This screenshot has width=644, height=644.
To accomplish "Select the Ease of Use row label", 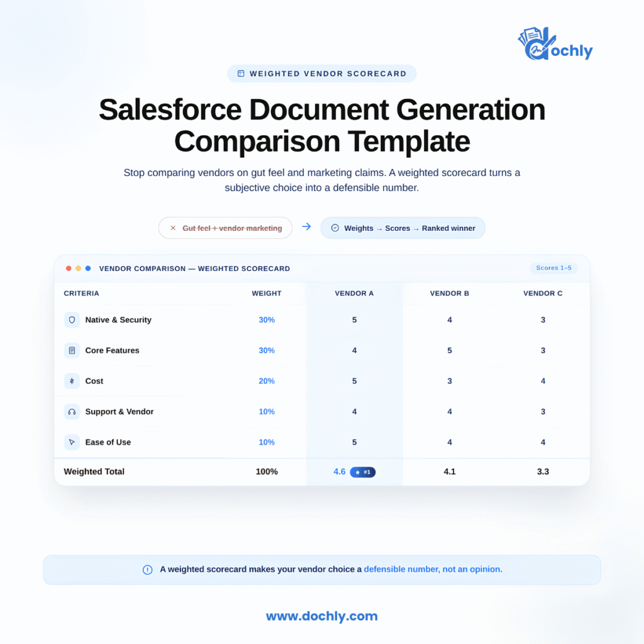I will [x=108, y=442].
